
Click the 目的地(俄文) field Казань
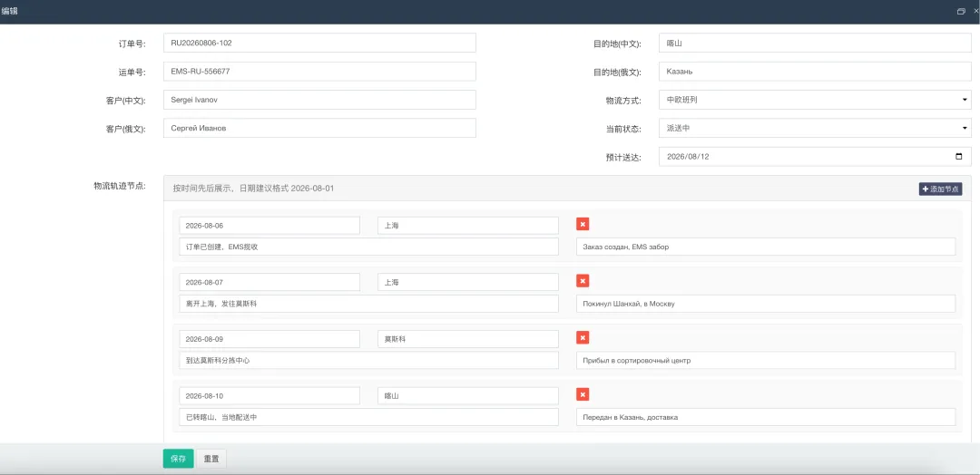(815, 71)
